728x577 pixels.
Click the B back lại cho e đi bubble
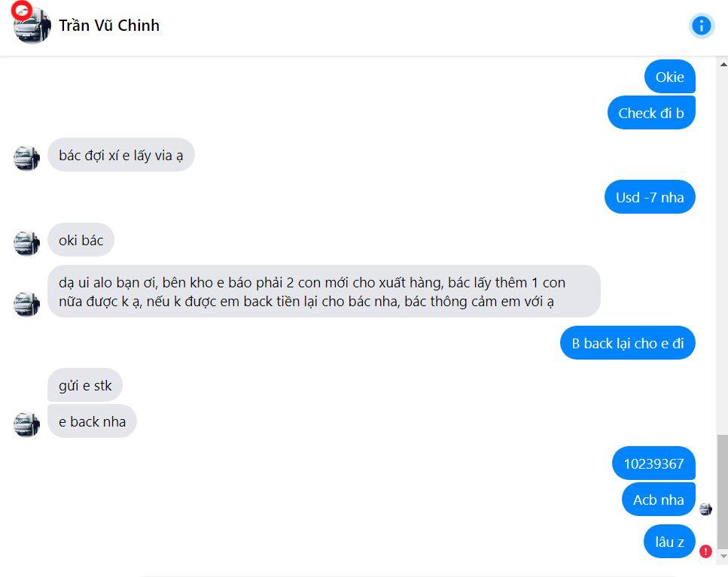point(627,342)
